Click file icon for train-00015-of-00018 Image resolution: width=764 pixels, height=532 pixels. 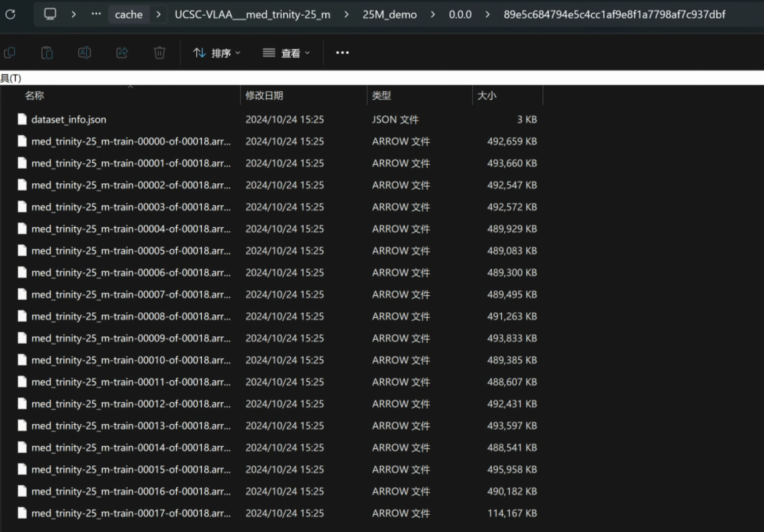[22, 469]
